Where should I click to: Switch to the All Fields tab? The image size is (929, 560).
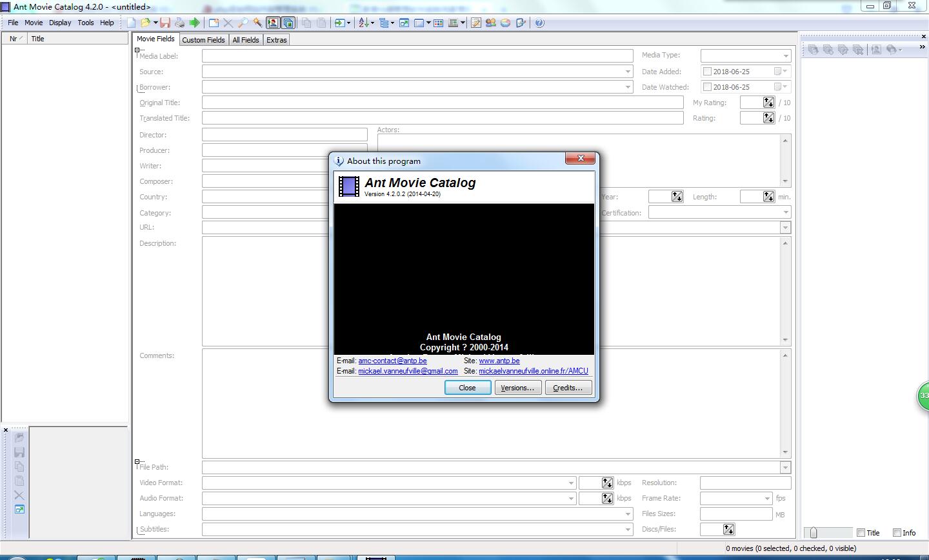[246, 40]
